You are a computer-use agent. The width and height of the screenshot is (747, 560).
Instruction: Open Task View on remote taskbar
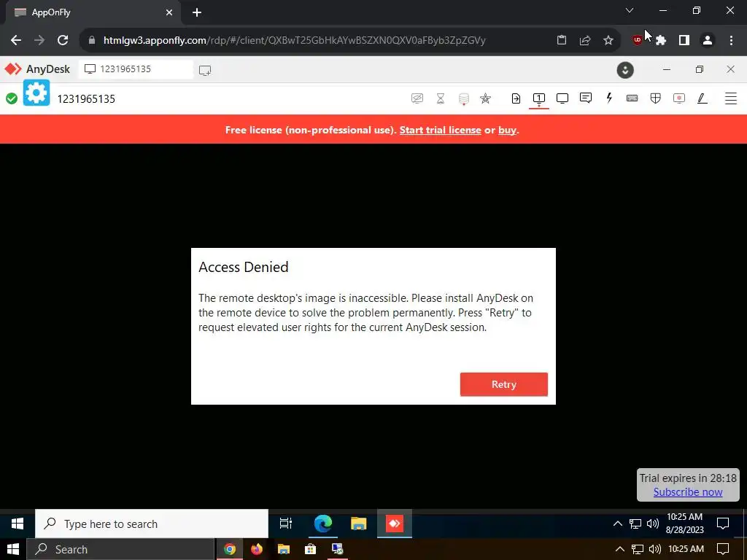tap(286, 524)
